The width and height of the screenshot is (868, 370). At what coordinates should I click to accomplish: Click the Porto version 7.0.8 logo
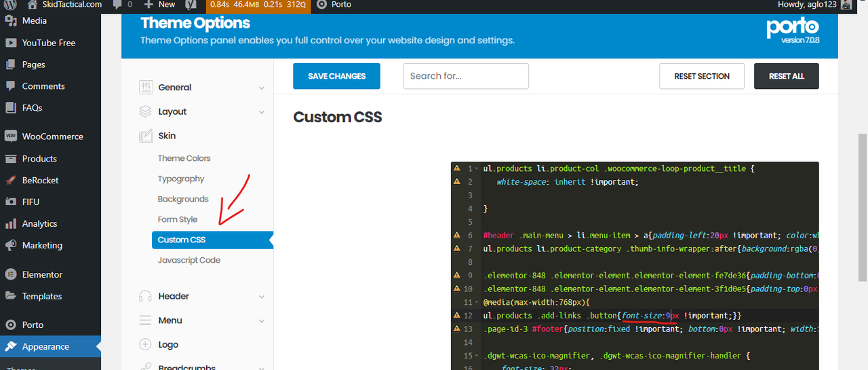(x=793, y=31)
